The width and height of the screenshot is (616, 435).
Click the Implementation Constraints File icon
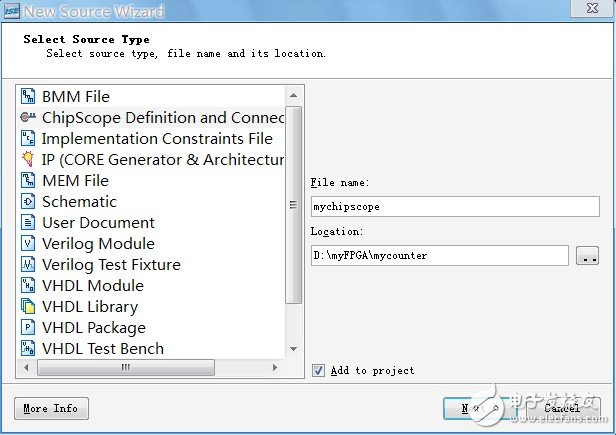tap(28, 139)
